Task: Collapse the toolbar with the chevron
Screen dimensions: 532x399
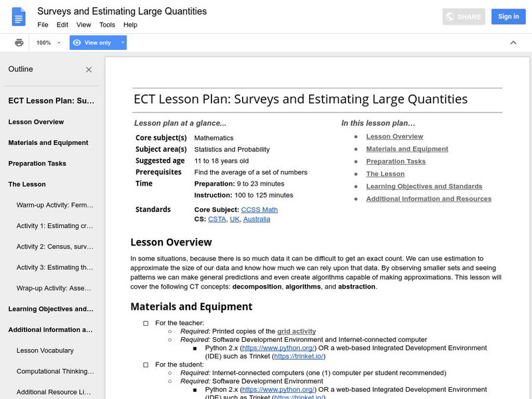Action: [513, 43]
